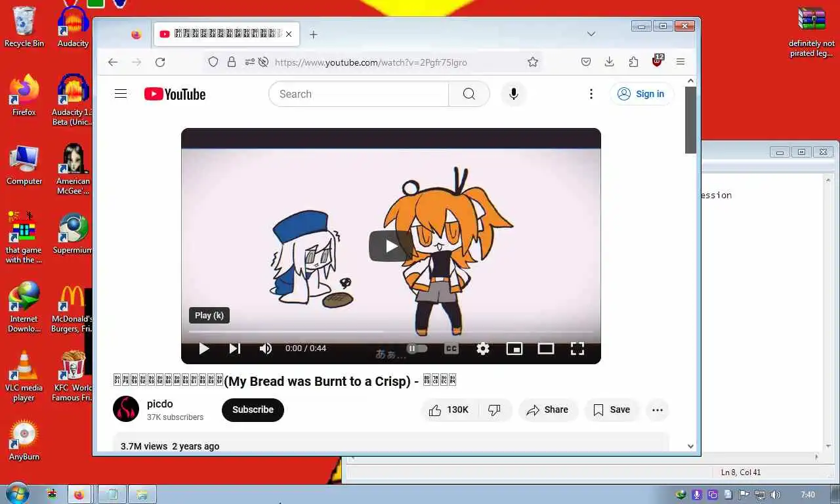Select the definitely not pirated archive icon
Image resolution: width=840 pixels, height=504 pixels.
tap(812, 32)
